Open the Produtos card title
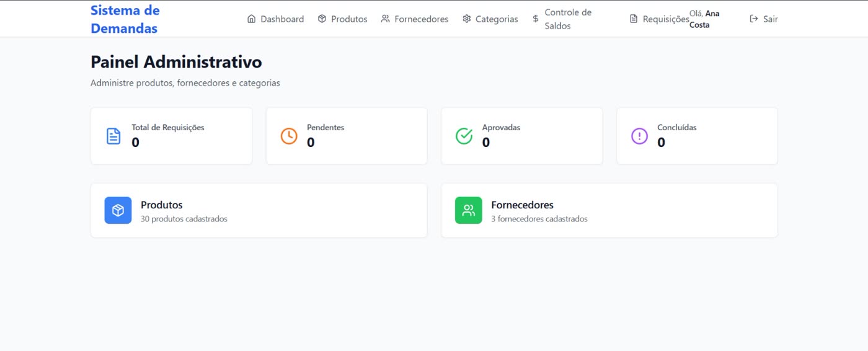This screenshot has height=351, width=868. (x=162, y=205)
